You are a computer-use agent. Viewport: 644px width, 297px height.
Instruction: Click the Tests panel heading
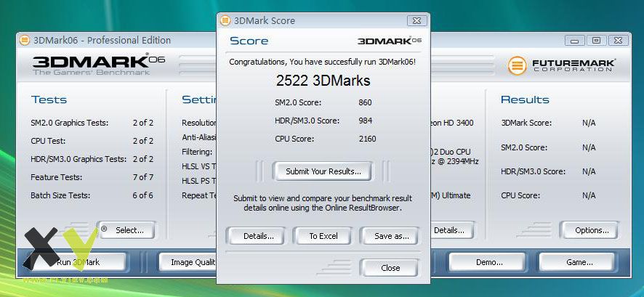tap(49, 99)
